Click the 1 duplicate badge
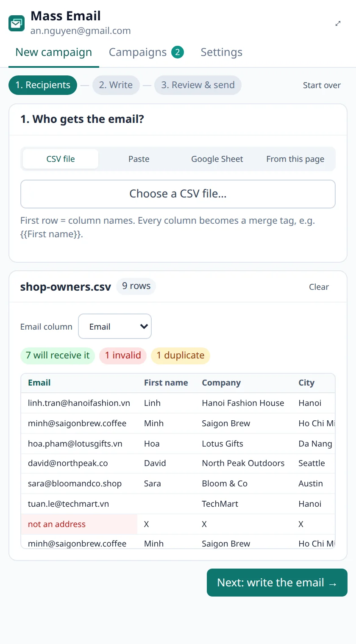The image size is (356, 644). [x=181, y=355]
